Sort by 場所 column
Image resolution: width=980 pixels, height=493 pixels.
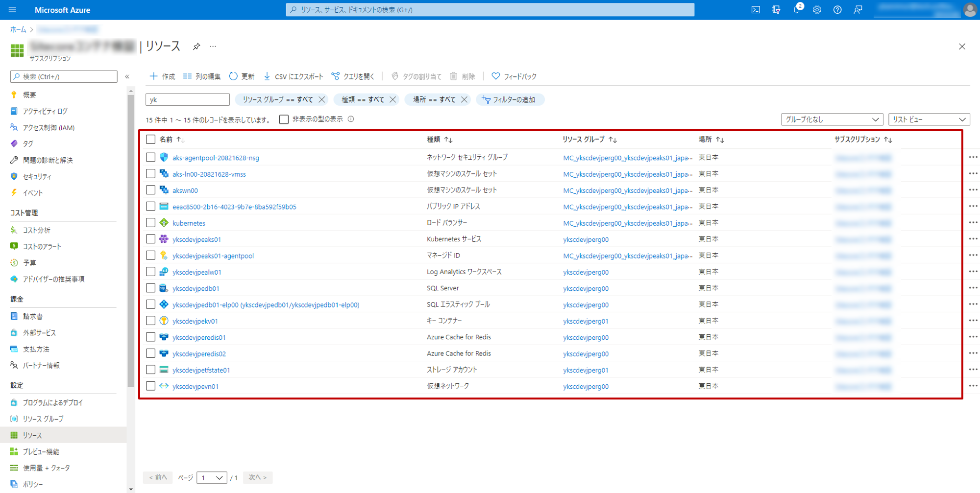(711, 140)
